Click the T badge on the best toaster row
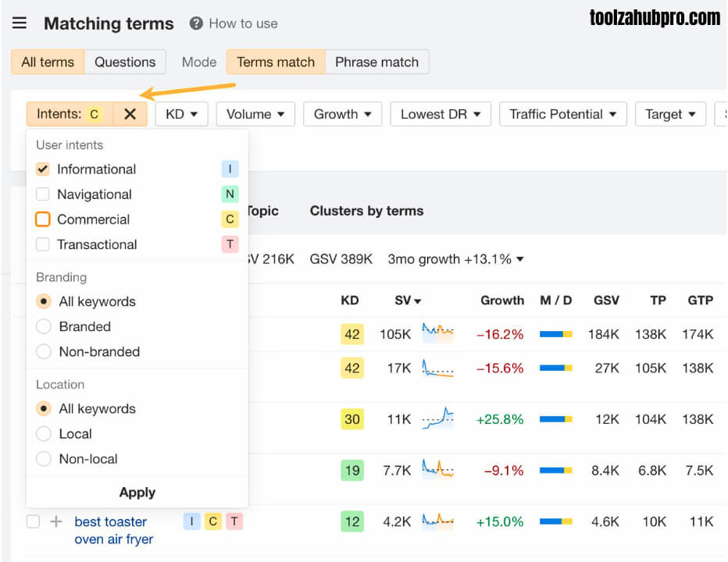728x562 pixels. pos(234,521)
